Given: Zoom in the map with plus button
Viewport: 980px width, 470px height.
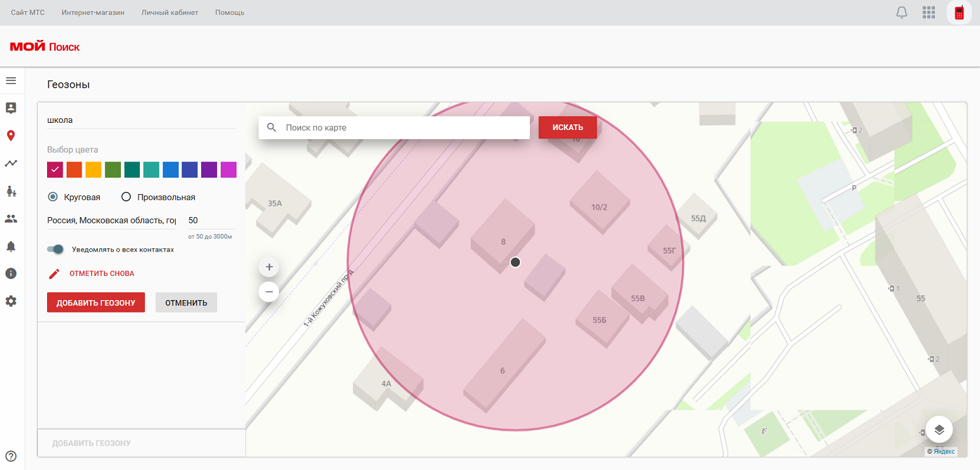Looking at the screenshot, I should point(269,267).
